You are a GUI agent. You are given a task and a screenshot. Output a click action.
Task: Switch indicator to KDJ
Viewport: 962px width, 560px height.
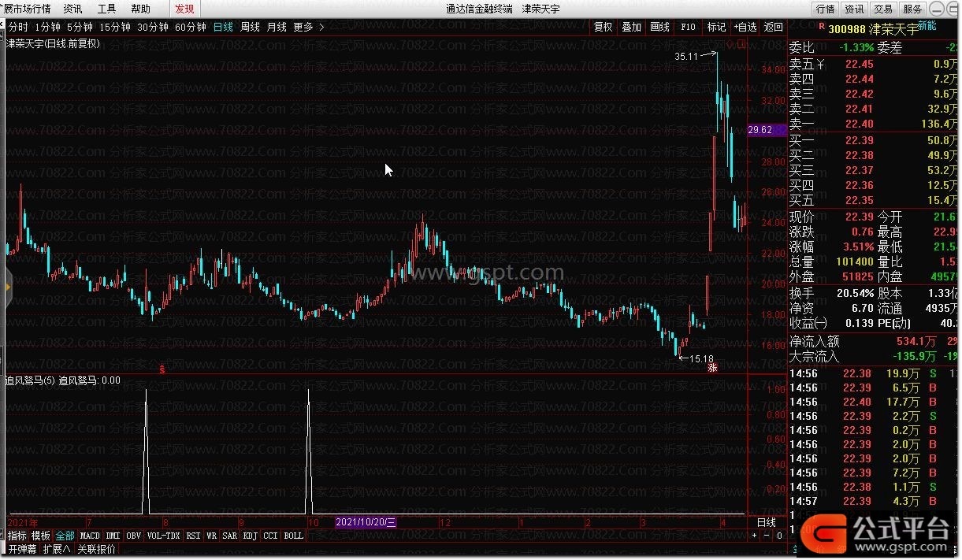[x=251, y=536]
